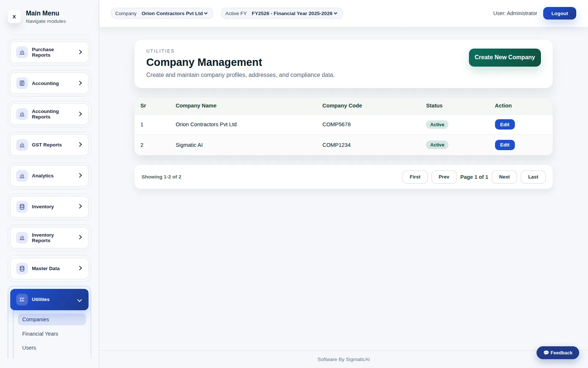The width and height of the screenshot is (588, 368).
Task: Select the COMP5678 code cell
Action: [336, 124]
